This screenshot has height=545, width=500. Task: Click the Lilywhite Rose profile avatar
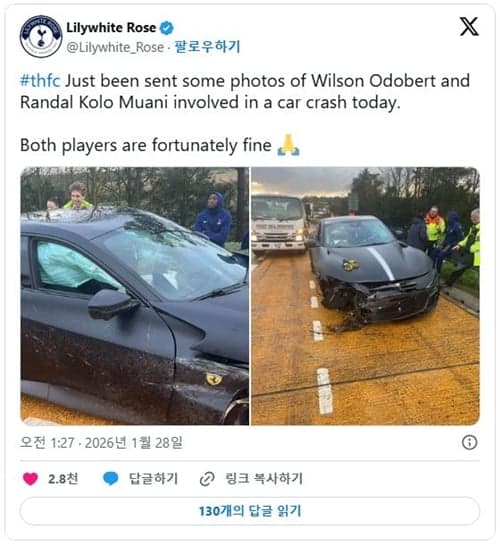tap(41, 36)
